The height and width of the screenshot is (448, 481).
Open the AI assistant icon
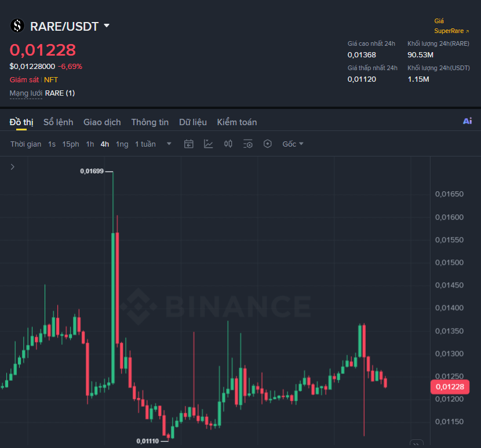pyautogui.click(x=467, y=121)
